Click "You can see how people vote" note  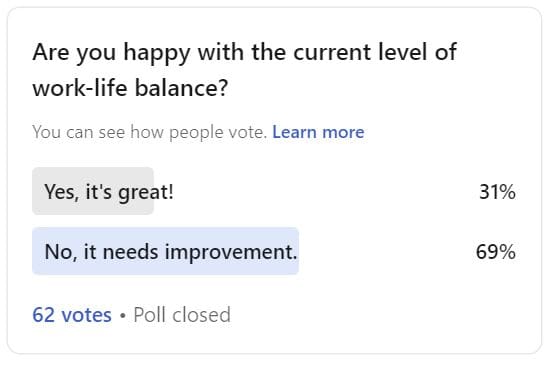click(x=149, y=132)
